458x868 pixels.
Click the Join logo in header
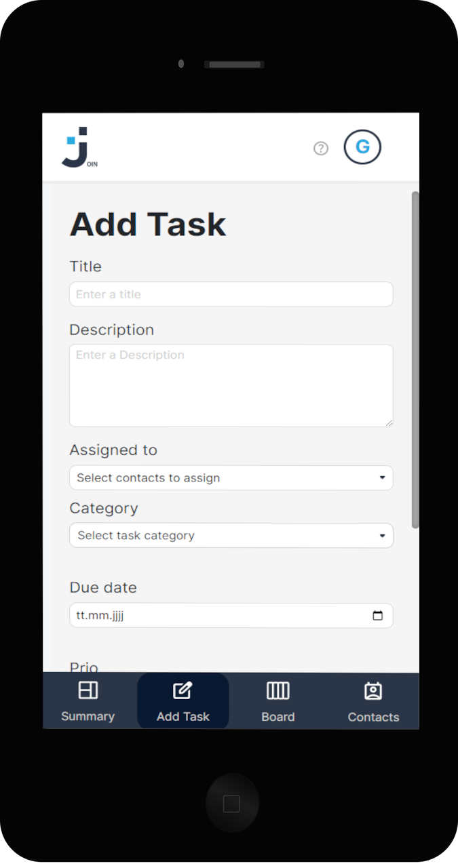click(79, 147)
